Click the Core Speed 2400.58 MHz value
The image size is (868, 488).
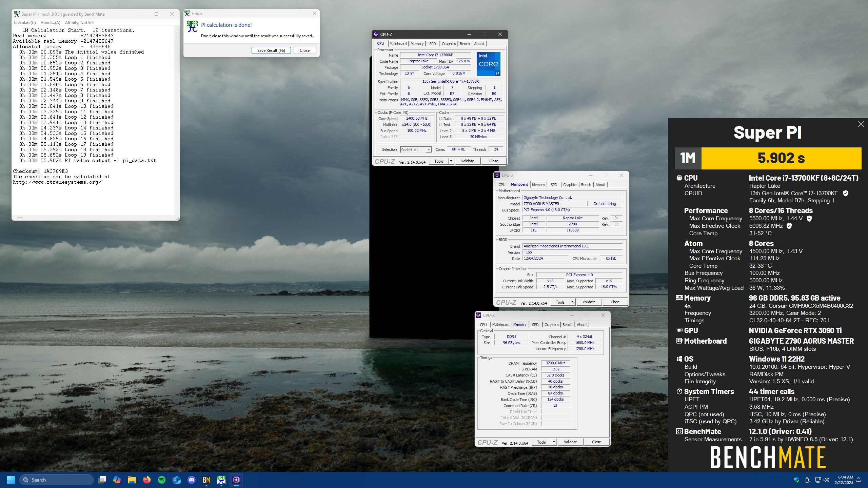pyautogui.click(x=417, y=118)
